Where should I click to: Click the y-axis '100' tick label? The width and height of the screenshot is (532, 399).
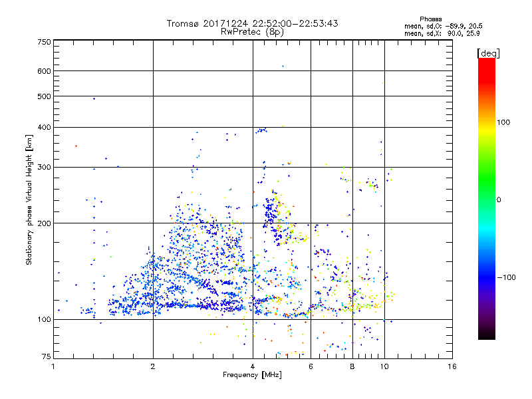44,320
